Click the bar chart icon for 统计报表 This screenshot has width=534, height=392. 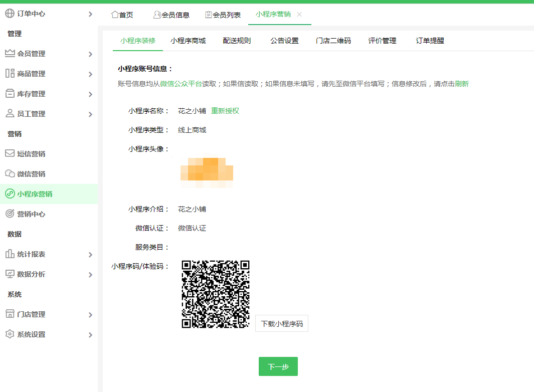pos(10,254)
